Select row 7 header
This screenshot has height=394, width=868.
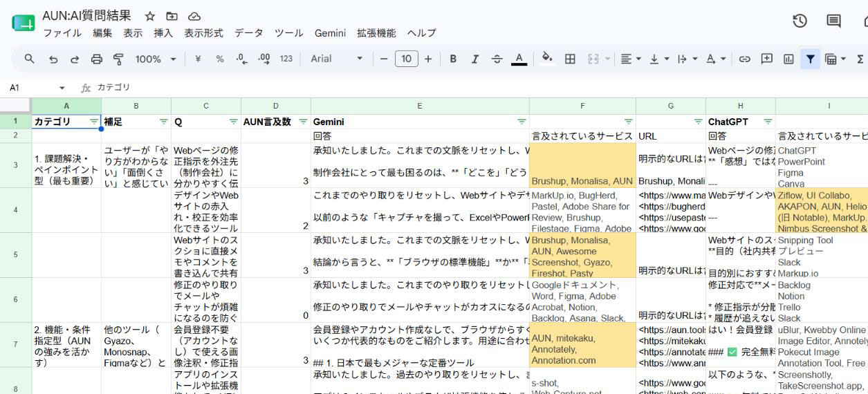[x=15, y=344]
